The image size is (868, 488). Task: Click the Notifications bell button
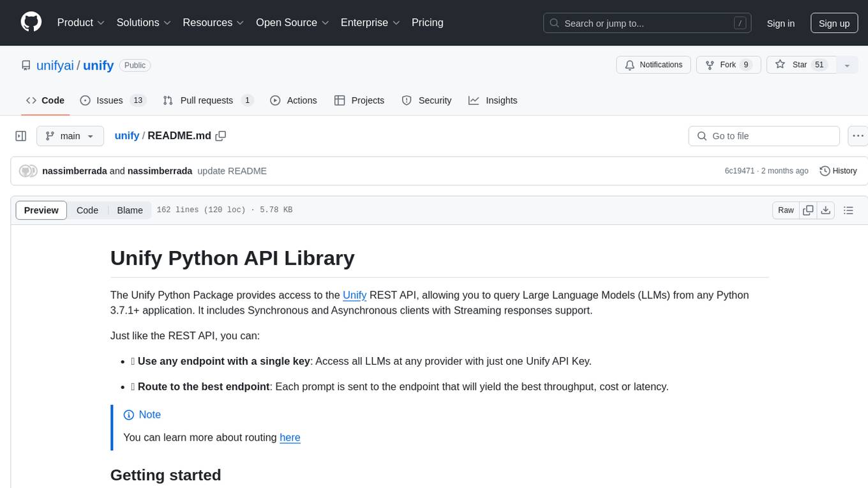point(654,65)
